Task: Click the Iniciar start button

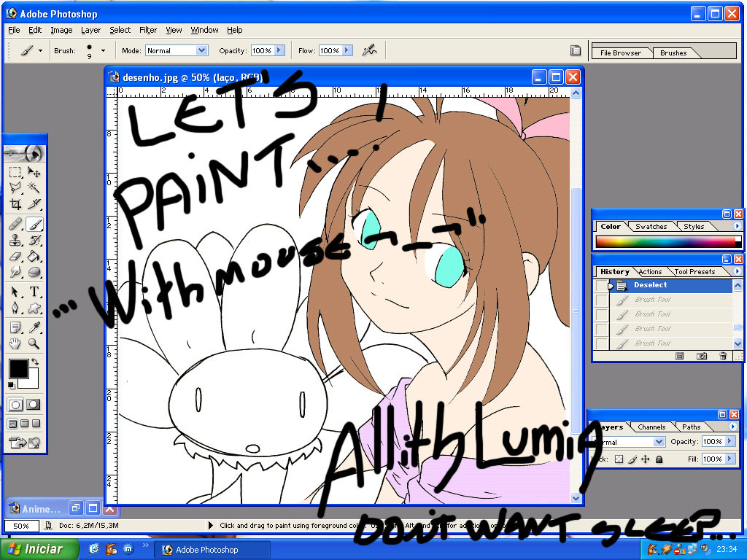Action: pos(39,549)
